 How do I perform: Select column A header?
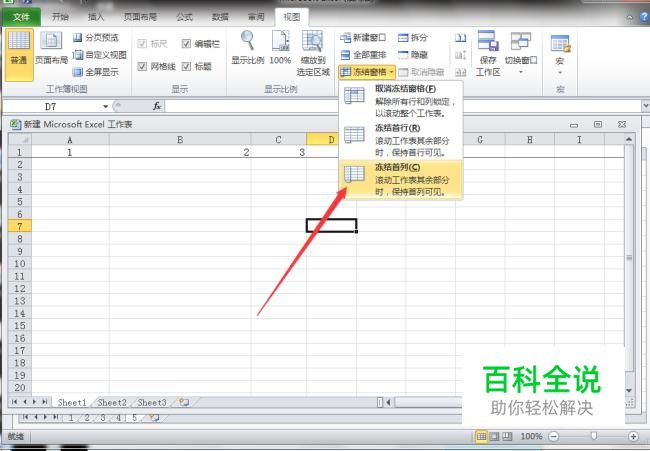point(70,140)
